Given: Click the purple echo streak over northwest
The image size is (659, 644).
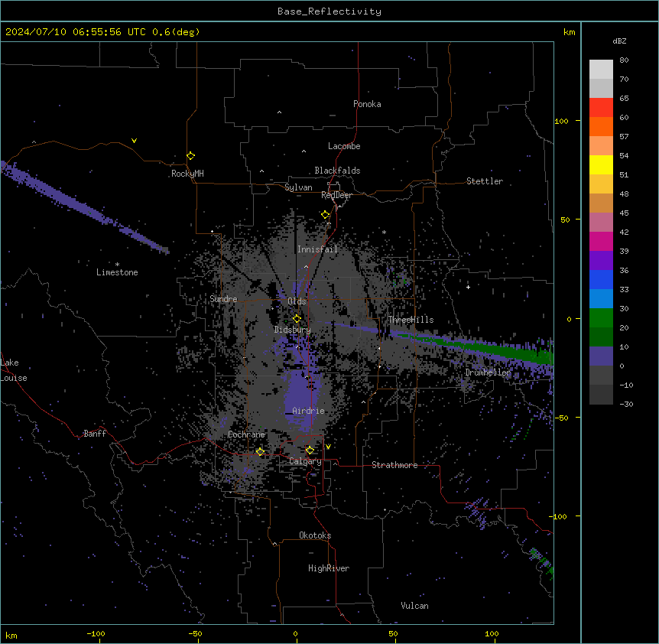Looking at the screenshot, I should 84,207.
